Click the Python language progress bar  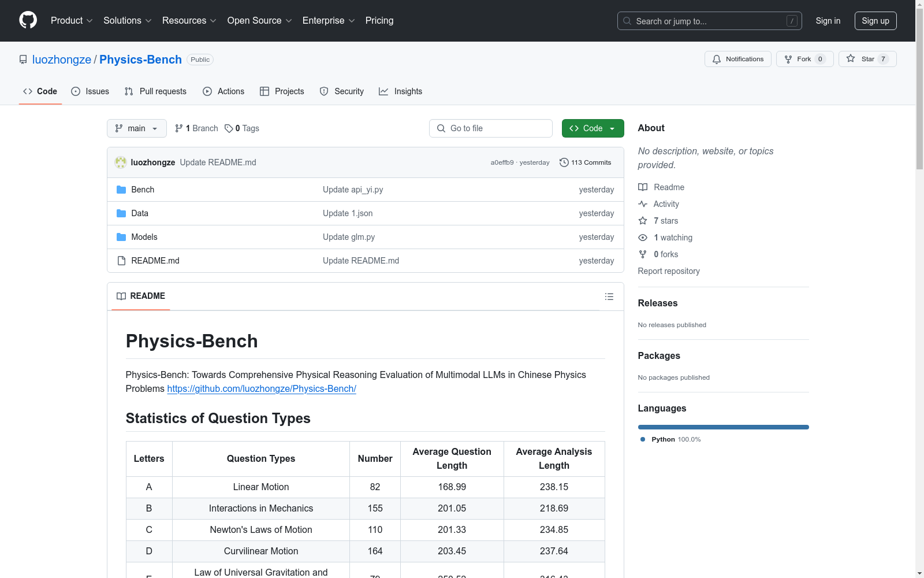pyautogui.click(x=724, y=427)
